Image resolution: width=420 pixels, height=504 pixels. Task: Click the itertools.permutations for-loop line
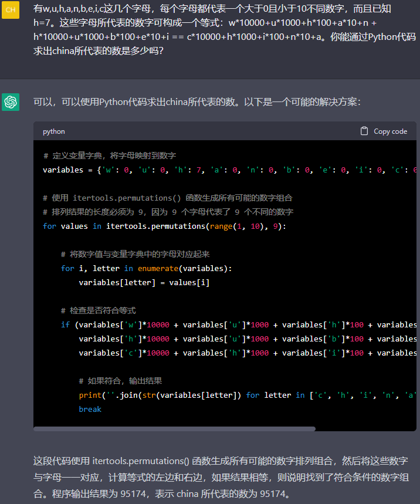[x=164, y=226]
